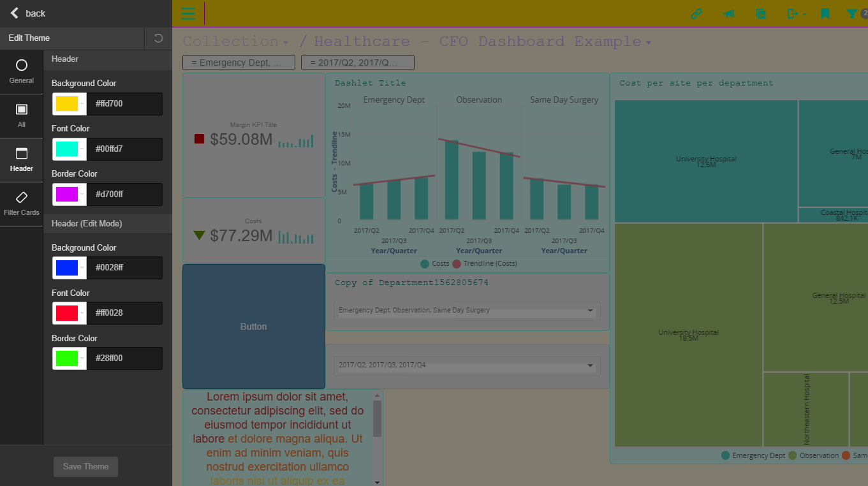Click the copy pages icon in the header
Screen dimensions: 868x486
tap(760, 13)
